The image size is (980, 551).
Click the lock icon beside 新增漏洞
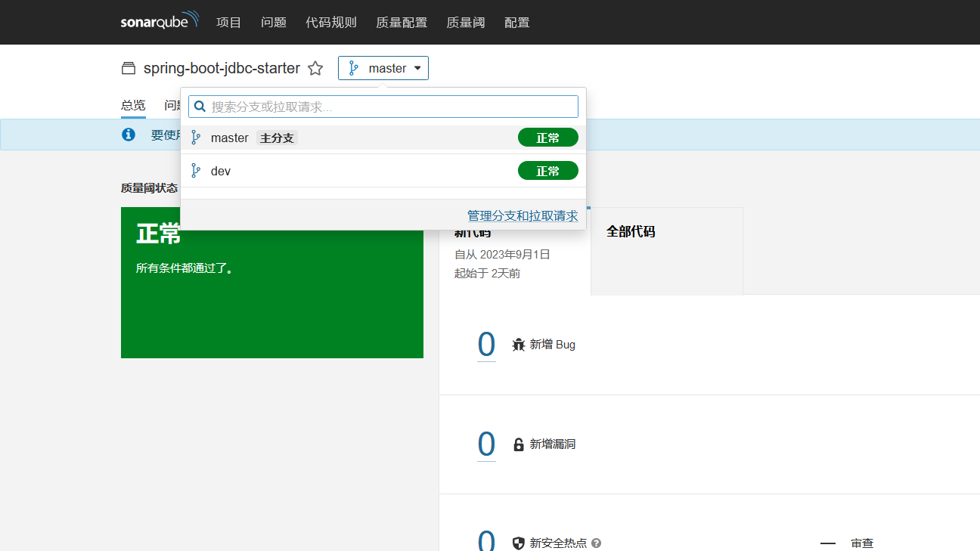(x=518, y=444)
